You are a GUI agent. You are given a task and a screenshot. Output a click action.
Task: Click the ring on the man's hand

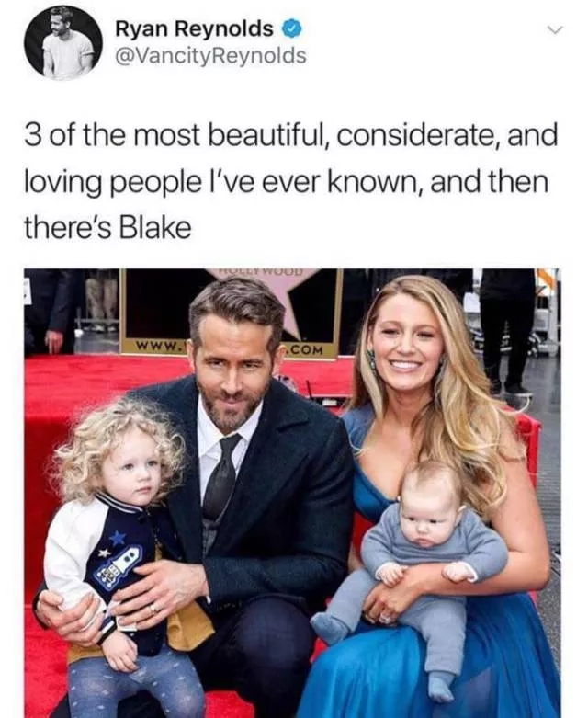[154, 608]
